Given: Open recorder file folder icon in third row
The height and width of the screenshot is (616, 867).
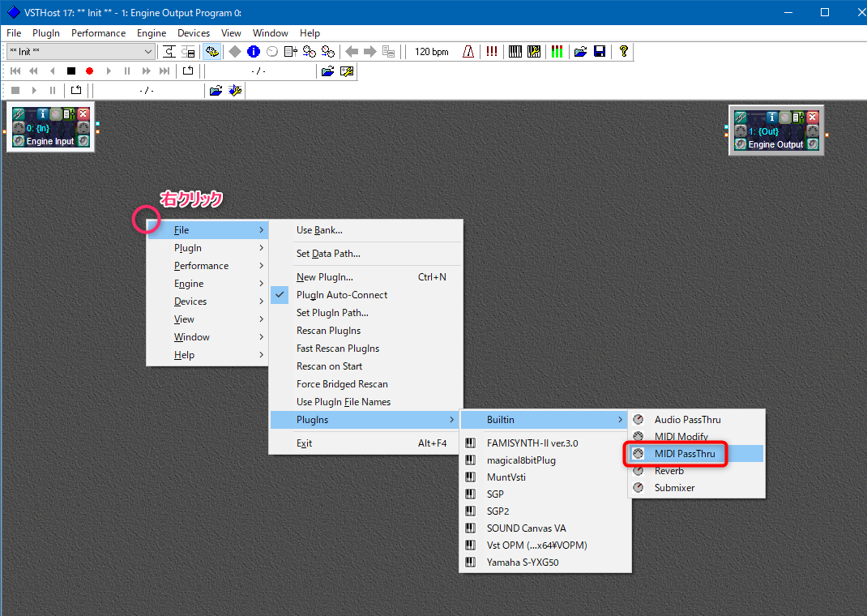Looking at the screenshot, I should click(216, 90).
